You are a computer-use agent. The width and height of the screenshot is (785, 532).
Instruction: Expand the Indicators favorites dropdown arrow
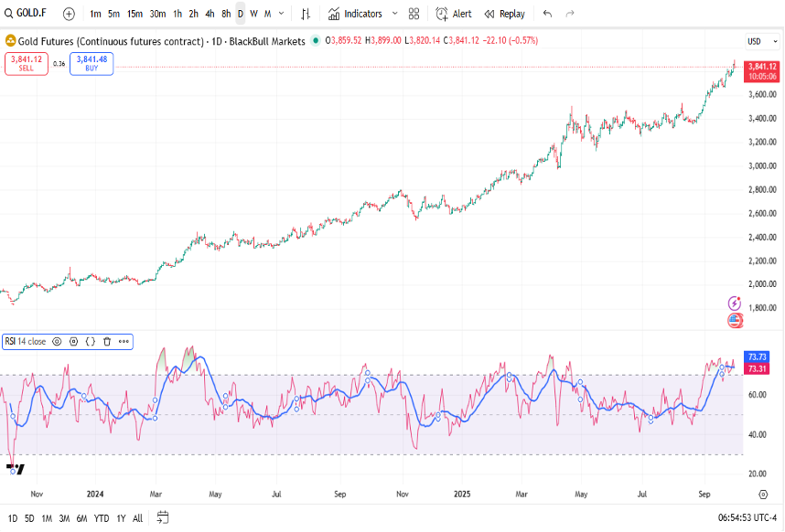[x=394, y=14]
